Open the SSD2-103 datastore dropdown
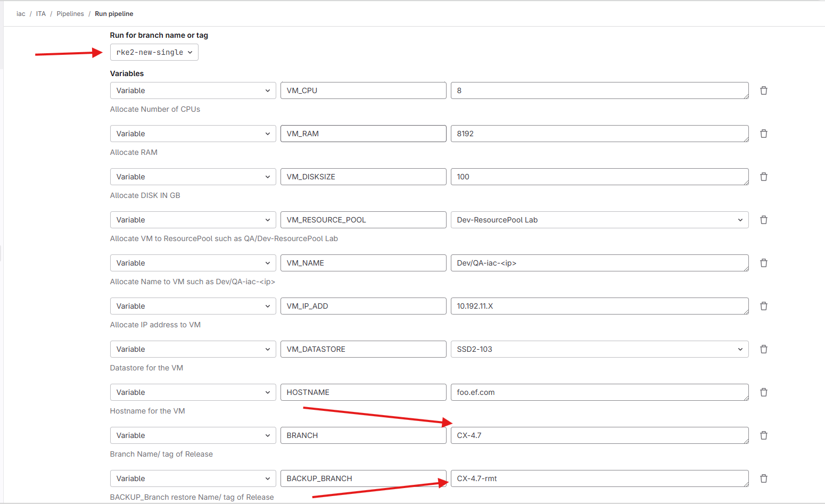The height and width of the screenshot is (504, 825). pos(599,349)
